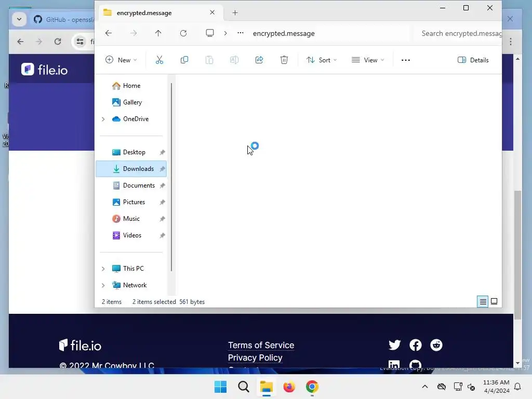Open Terms of Service link on file.io
The width and height of the screenshot is (532, 399).
point(261,345)
